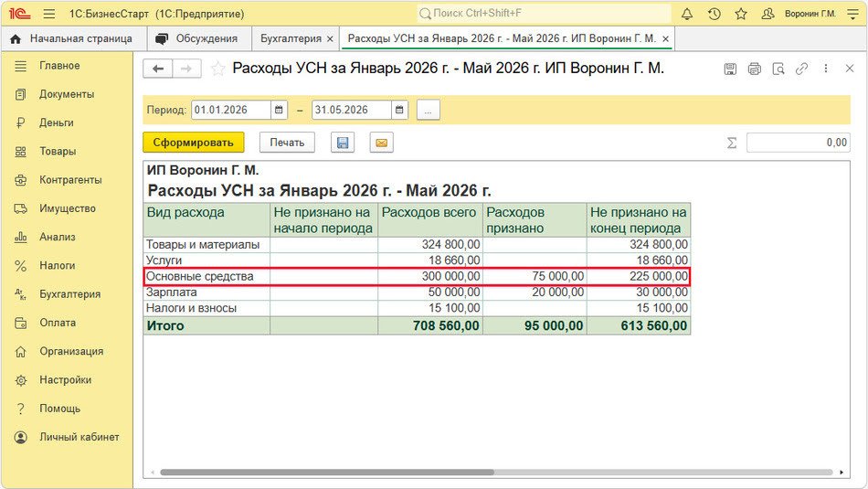
Task: Click the user name Воронин Г.М.
Action: point(810,14)
